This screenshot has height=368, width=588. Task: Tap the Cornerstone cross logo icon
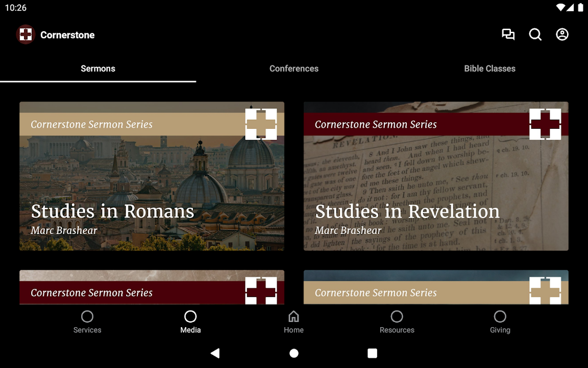click(26, 35)
